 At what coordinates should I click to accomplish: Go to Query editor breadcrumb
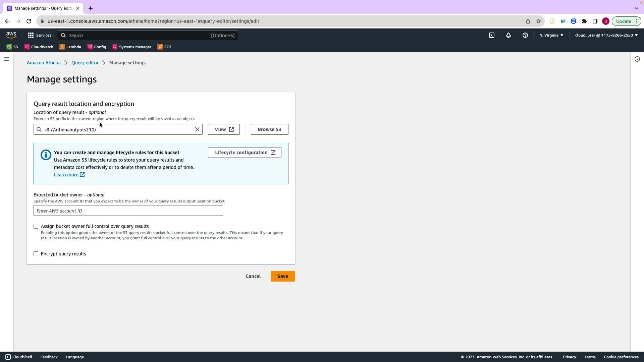pyautogui.click(x=85, y=63)
